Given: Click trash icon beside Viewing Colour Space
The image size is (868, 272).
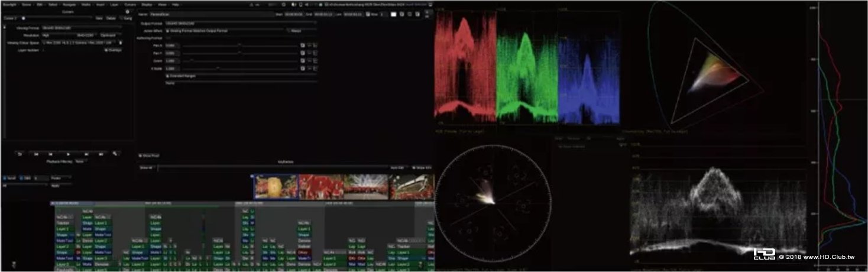Looking at the screenshot, I should [121, 43].
